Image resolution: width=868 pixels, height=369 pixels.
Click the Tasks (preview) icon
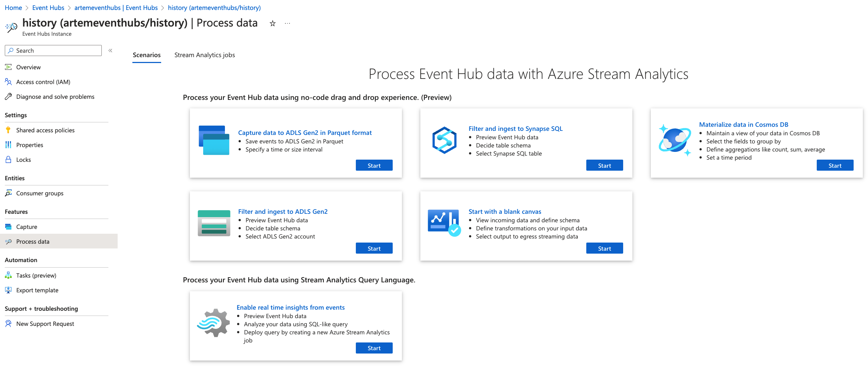(x=8, y=275)
